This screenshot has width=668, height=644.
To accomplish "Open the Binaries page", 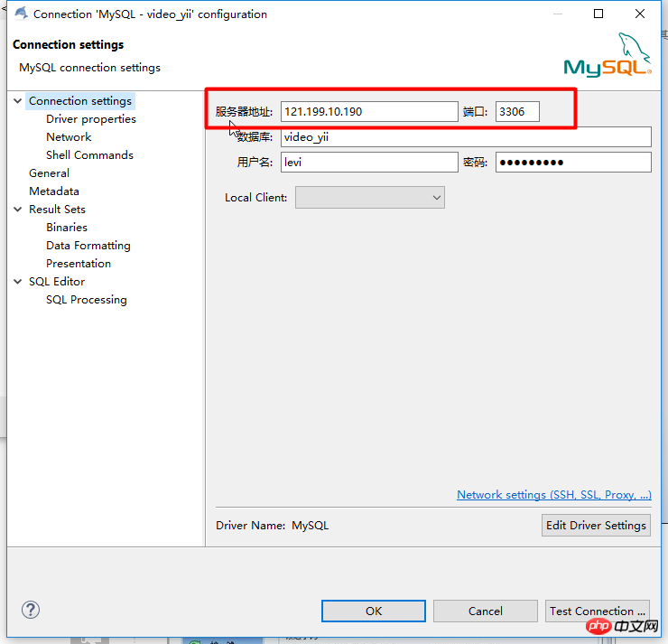I will tap(67, 228).
